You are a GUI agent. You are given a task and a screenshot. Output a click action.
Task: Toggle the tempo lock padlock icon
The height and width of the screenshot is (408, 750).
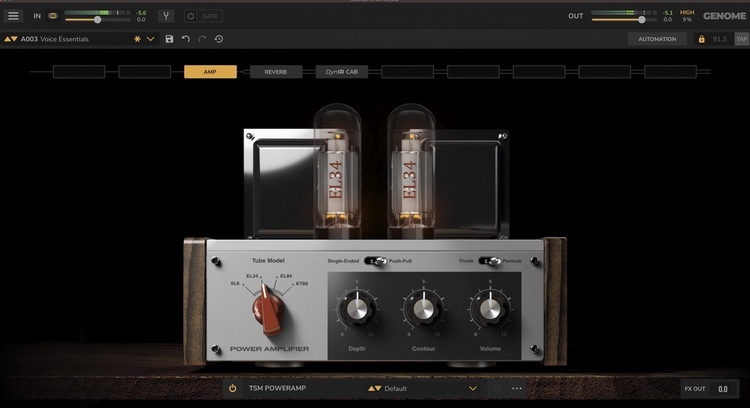701,39
